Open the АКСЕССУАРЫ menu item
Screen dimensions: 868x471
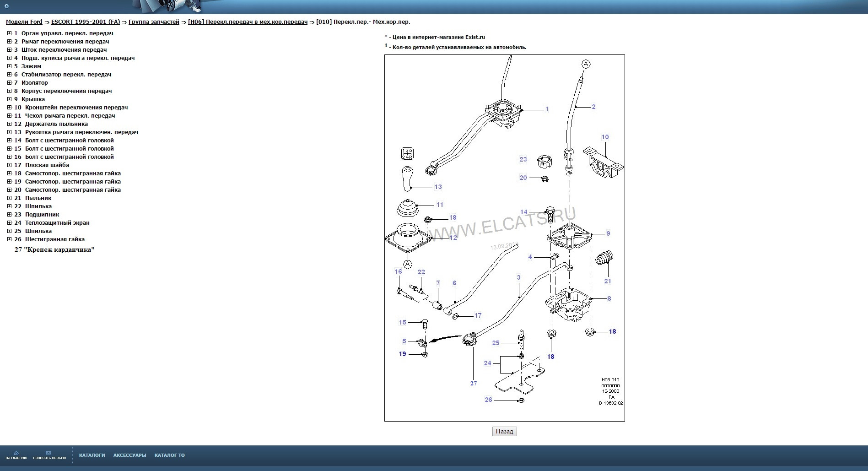point(130,455)
